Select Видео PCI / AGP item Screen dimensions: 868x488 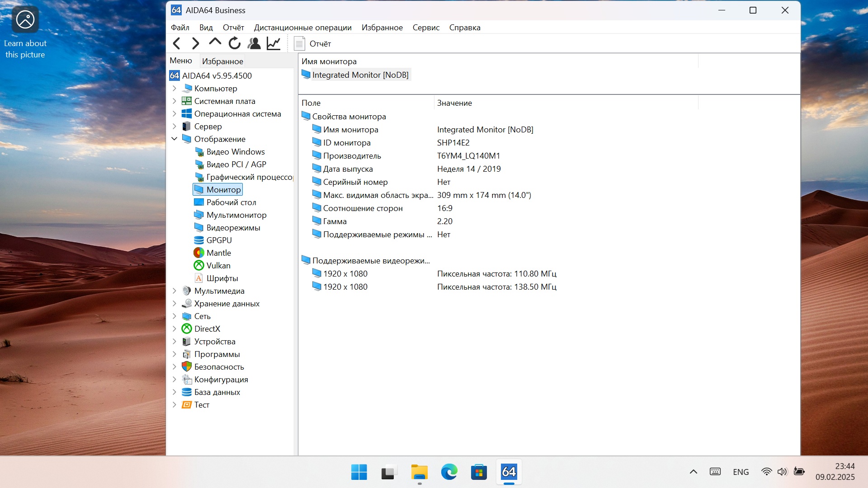(236, 164)
